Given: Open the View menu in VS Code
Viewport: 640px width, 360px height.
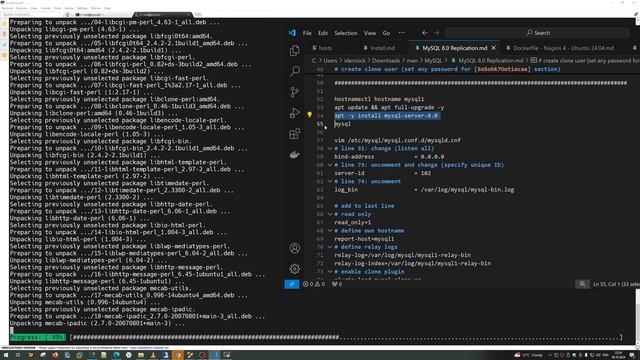Looking at the screenshot, I should tap(370, 33).
